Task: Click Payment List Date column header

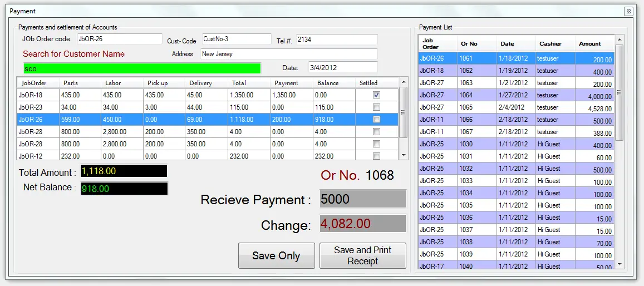Action: point(516,43)
